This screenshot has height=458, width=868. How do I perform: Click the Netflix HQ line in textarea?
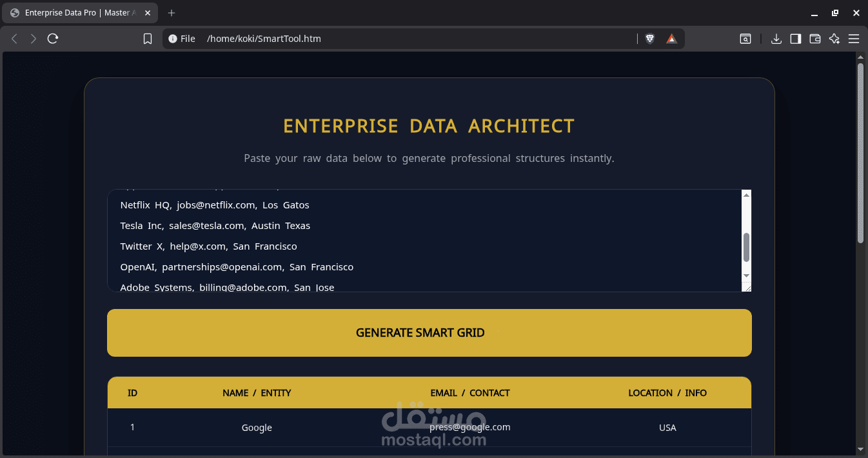pyautogui.click(x=215, y=205)
